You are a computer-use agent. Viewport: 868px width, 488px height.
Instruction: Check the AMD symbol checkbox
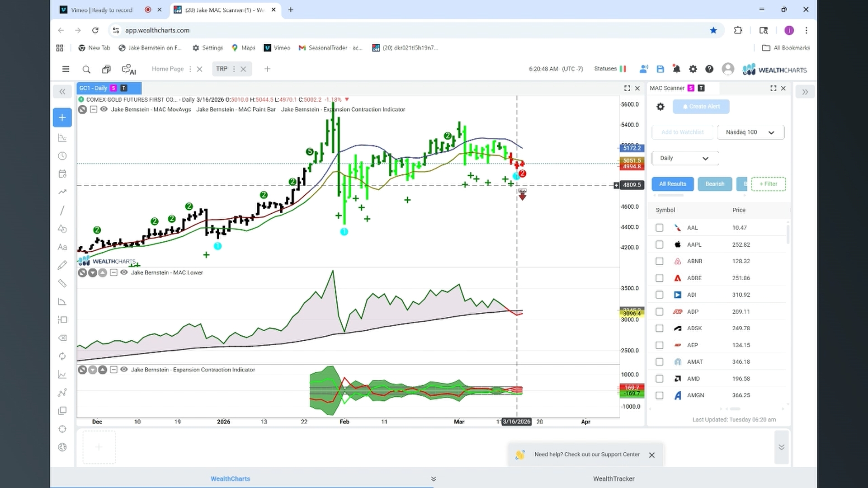coord(660,379)
